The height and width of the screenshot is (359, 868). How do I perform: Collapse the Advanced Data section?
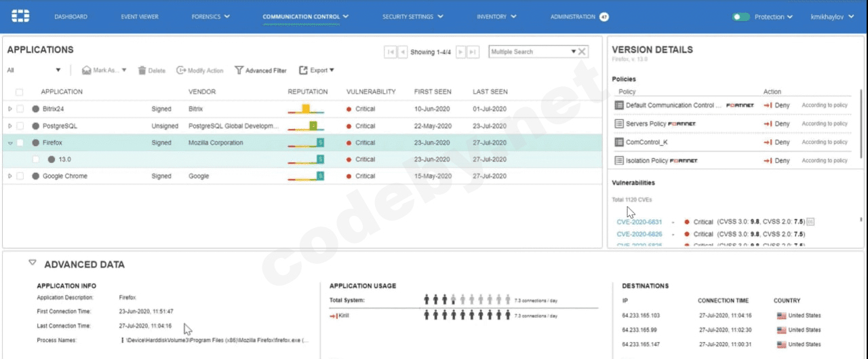(31, 263)
